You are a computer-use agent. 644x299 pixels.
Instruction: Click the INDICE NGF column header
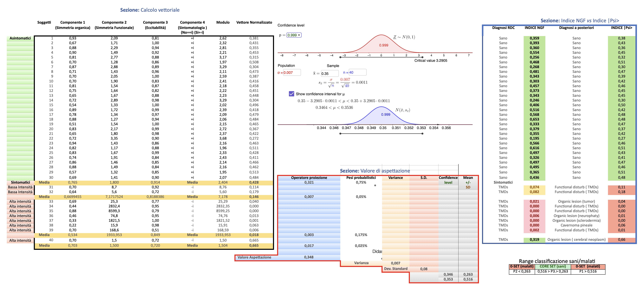click(534, 28)
